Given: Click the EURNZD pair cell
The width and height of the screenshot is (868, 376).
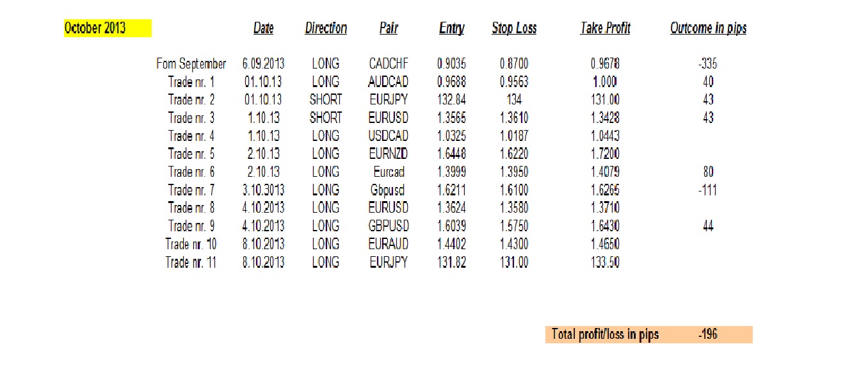Looking at the screenshot, I should (x=389, y=154).
